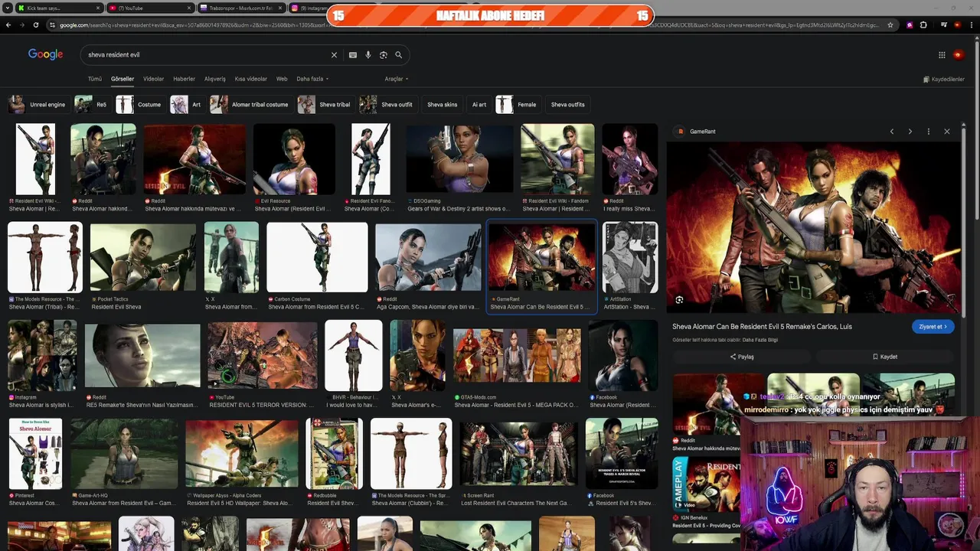Screen dimensions: 980x551
Task: Open the Google account avatar on the page
Action: [x=959, y=54]
